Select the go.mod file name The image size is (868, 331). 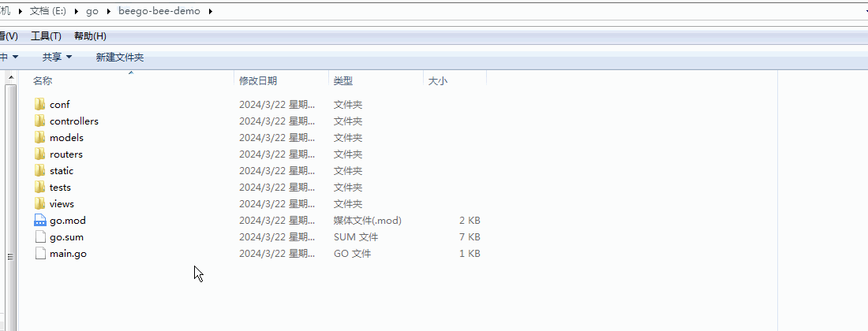coord(68,221)
